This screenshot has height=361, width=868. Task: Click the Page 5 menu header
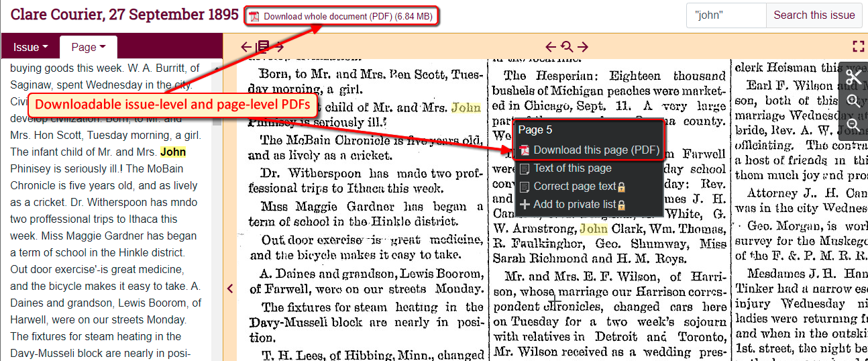click(535, 130)
